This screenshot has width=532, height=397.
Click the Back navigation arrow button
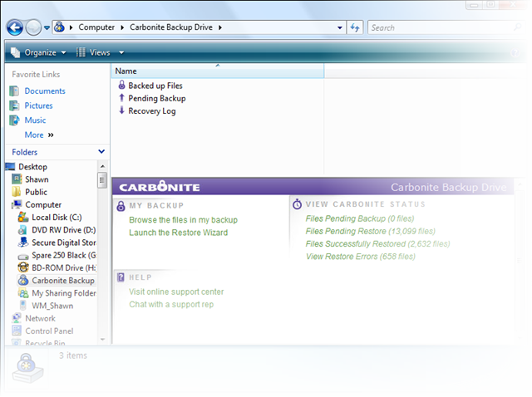(15, 27)
